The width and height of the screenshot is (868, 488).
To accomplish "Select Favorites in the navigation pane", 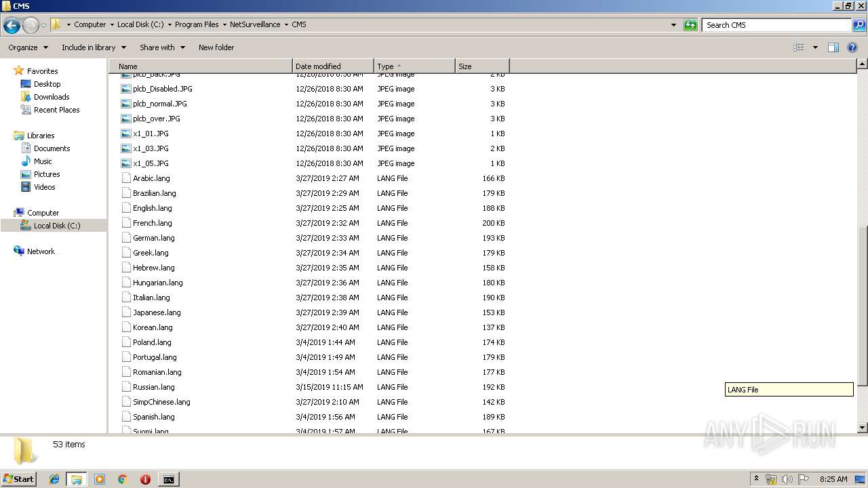I will tap(42, 71).
